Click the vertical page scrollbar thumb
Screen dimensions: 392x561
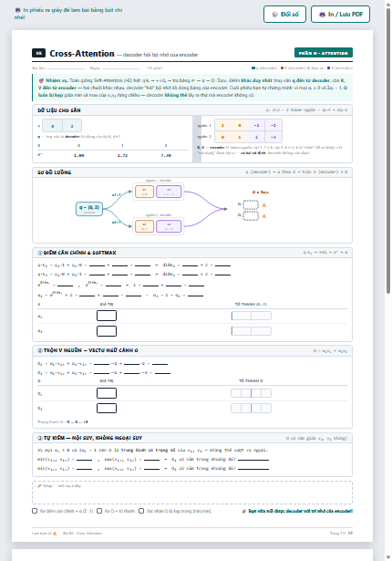coord(388,151)
